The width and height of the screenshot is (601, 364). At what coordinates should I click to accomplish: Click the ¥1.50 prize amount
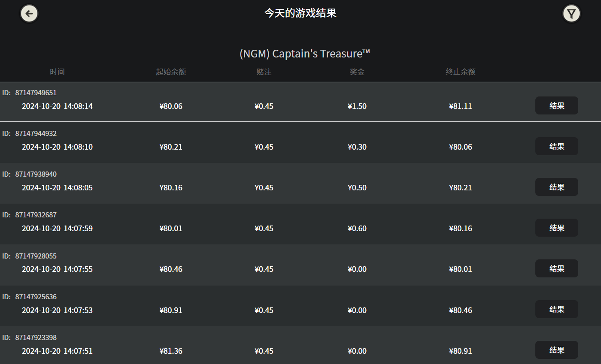[357, 106]
